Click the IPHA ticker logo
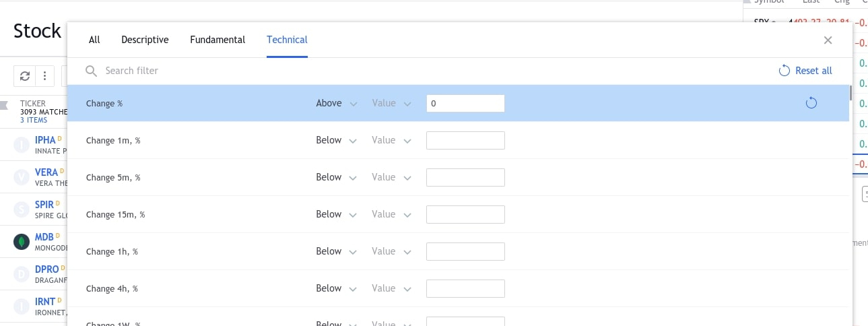This screenshot has height=326, width=868. (x=22, y=143)
